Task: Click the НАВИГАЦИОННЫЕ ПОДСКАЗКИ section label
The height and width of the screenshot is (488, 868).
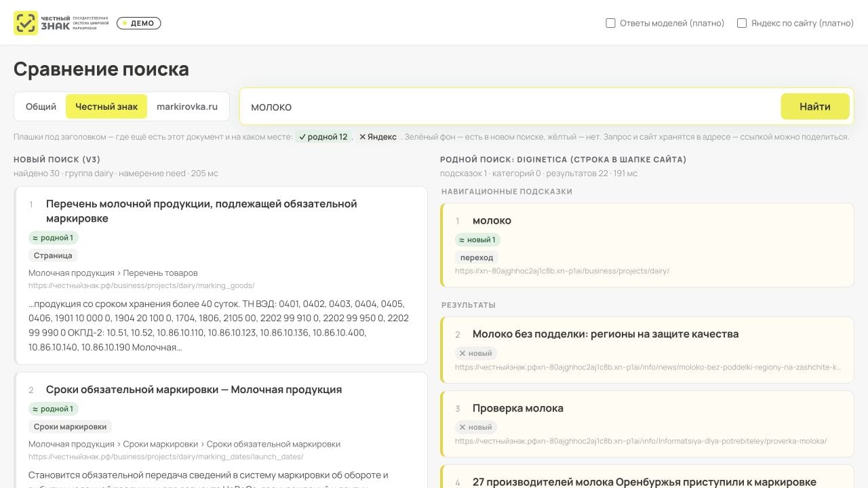Action: pos(507,192)
